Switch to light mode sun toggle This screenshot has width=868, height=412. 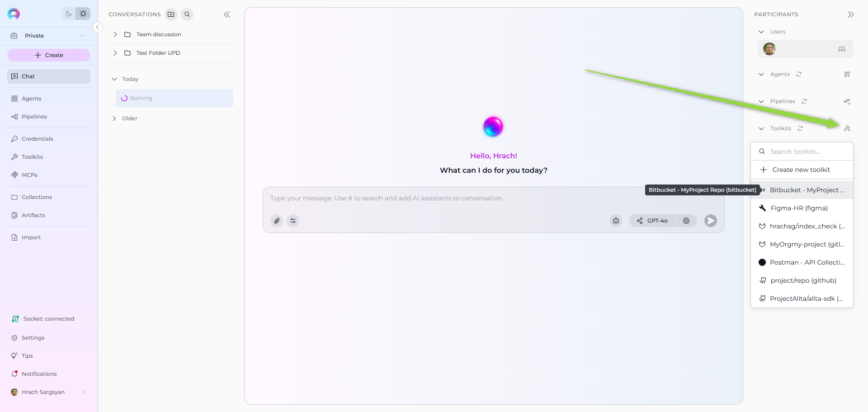point(83,14)
